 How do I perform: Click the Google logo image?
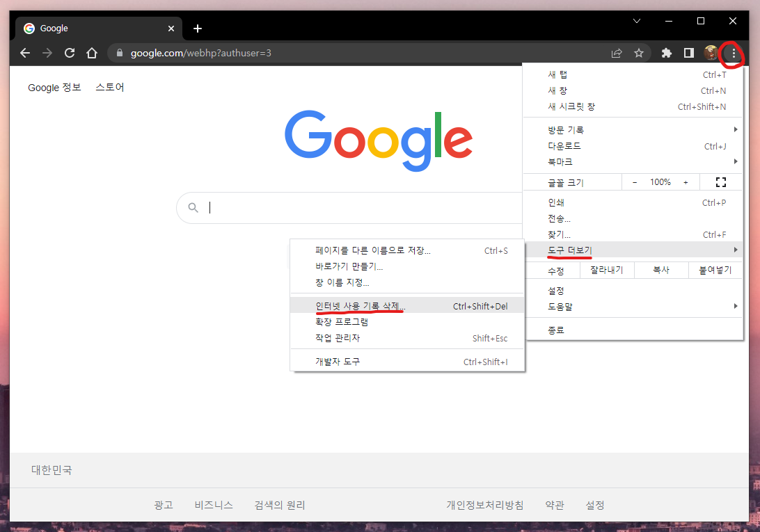pyautogui.click(x=378, y=140)
